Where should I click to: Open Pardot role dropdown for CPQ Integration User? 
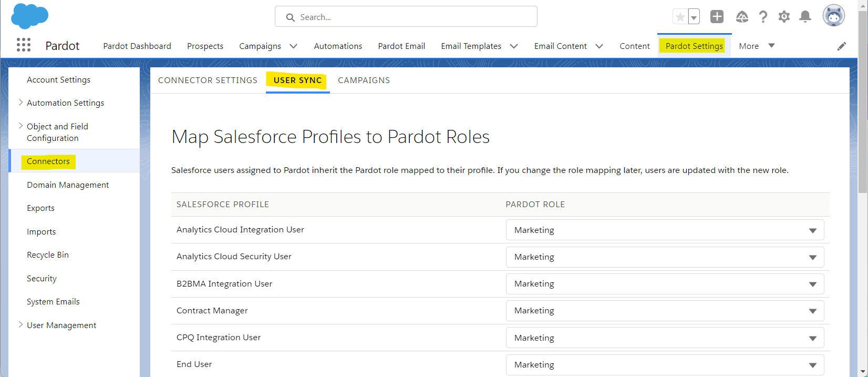pyautogui.click(x=665, y=338)
